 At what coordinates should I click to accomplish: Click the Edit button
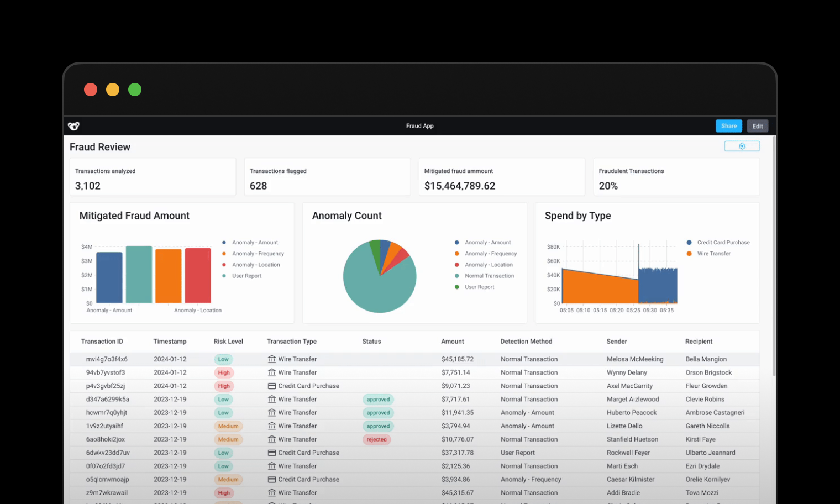click(x=758, y=126)
